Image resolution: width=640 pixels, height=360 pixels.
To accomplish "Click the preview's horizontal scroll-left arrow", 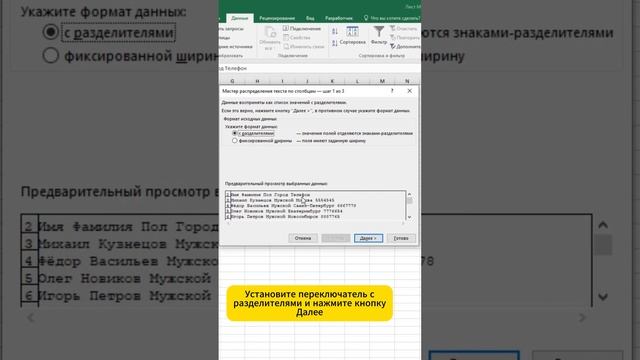I will [228, 223].
